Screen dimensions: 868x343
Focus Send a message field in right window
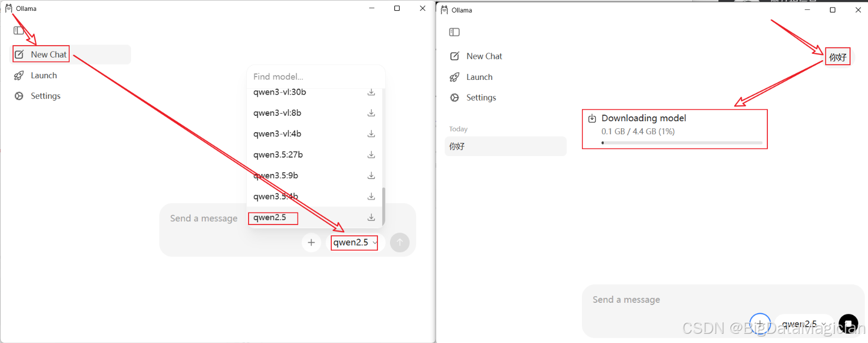[x=723, y=300]
